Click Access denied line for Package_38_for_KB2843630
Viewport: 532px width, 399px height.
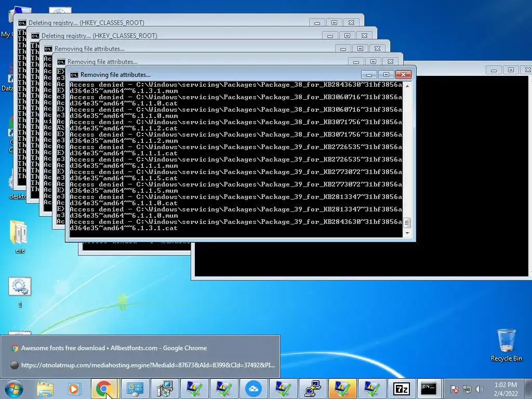click(x=236, y=85)
